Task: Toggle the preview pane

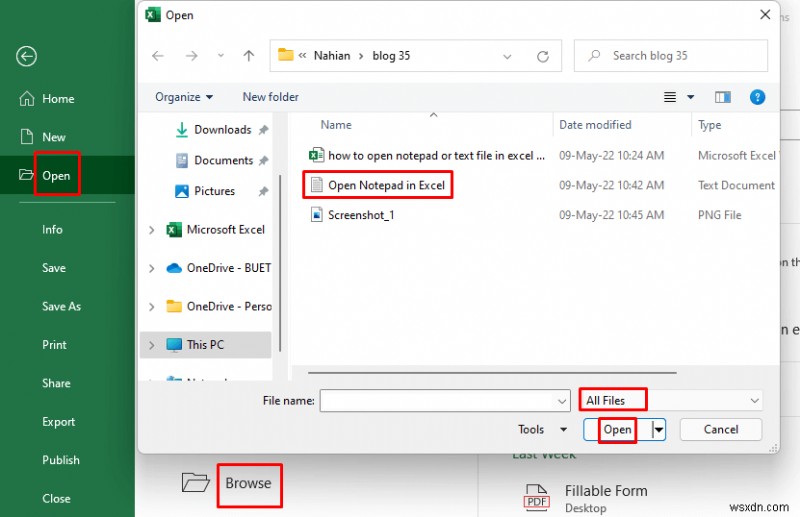Action: click(722, 97)
